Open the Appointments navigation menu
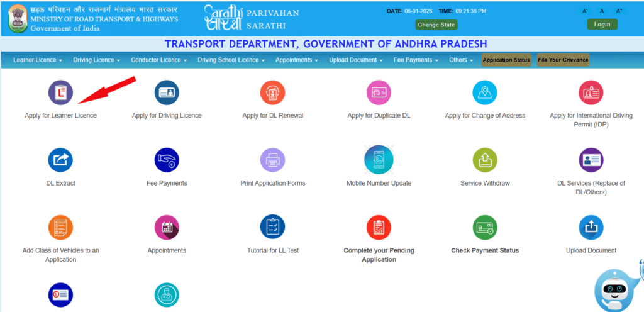Viewport: 644px width, 312px height. pos(297,60)
